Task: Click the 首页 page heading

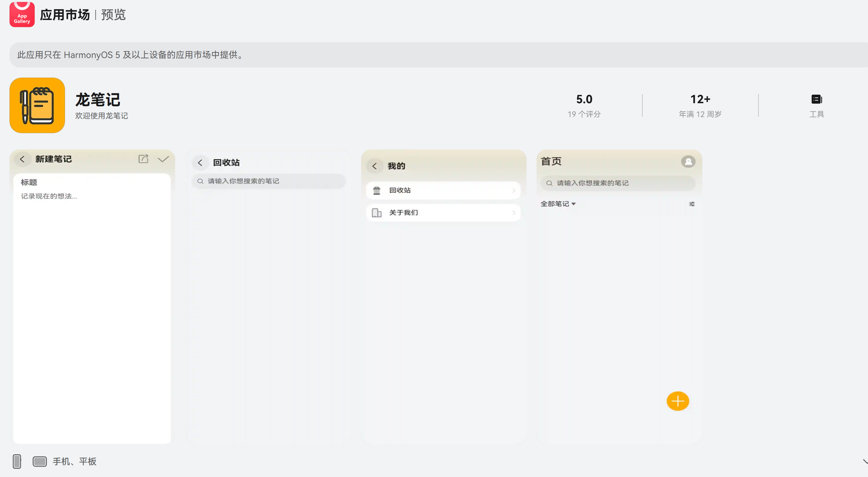Action: [551, 161]
